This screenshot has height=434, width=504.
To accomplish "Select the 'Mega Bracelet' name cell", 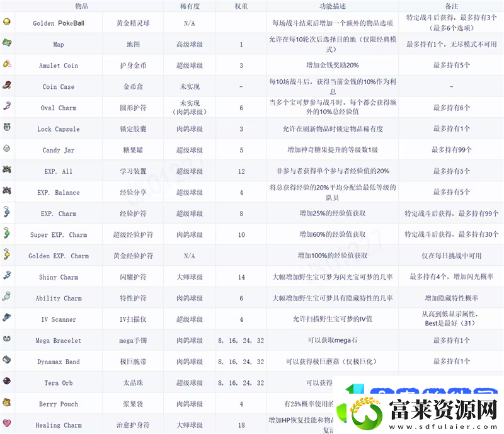I will point(59,340).
